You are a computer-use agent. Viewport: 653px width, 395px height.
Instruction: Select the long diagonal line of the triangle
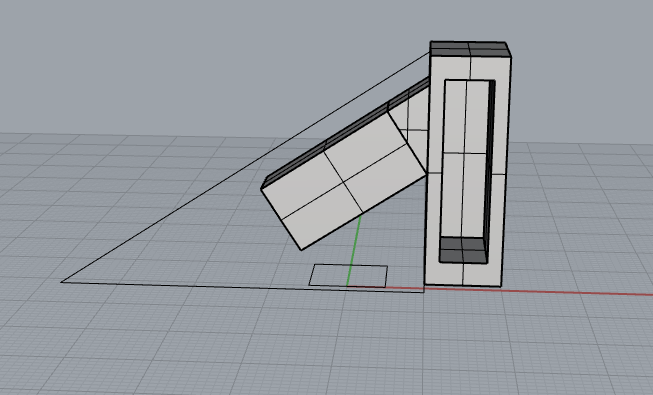pos(246,167)
